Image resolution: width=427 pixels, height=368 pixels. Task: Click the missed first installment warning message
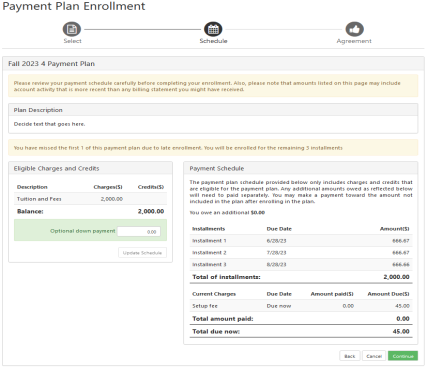(178, 148)
